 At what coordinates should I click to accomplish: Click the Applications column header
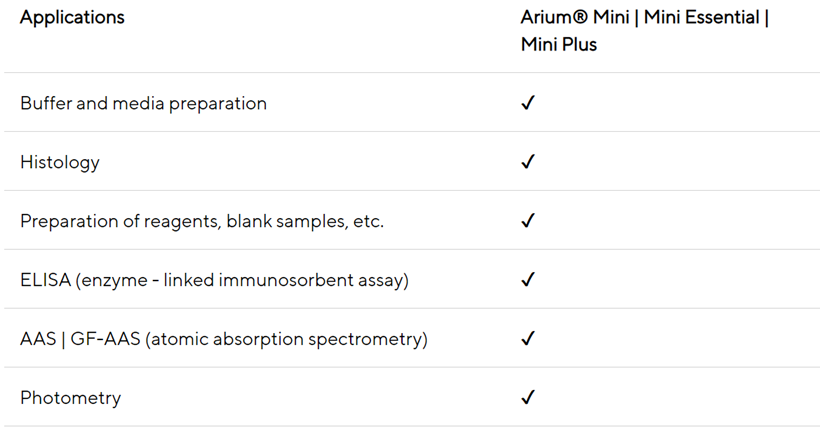coord(72,18)
